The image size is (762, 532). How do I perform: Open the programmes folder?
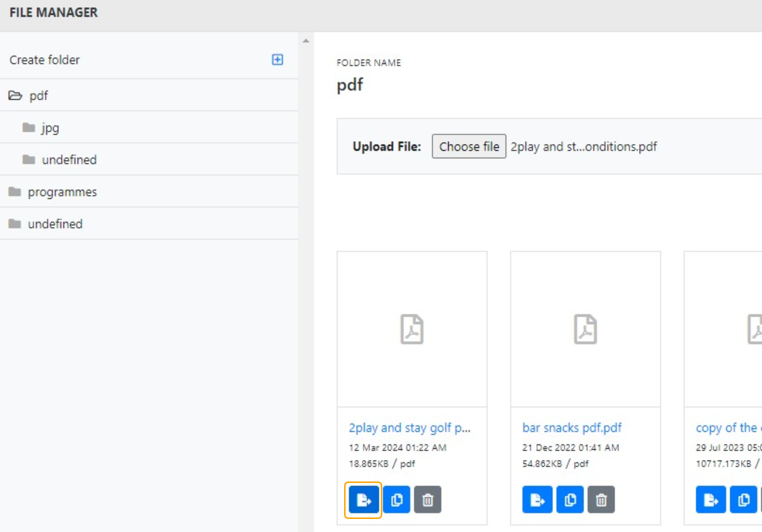tap(62, 192)
